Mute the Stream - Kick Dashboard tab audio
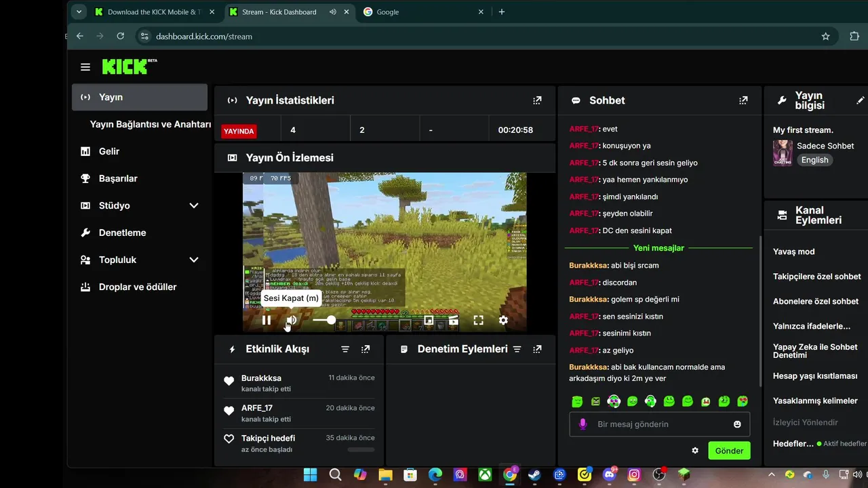Screen dimensions: 868x488 tap(332, 12)
